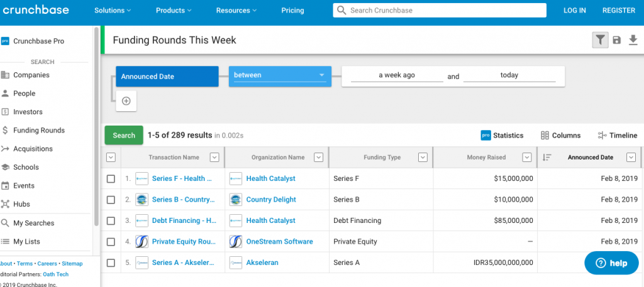Toggle the filter funnel icon
Viewport: 644px width, 287px height.
[x=600, y=40]
